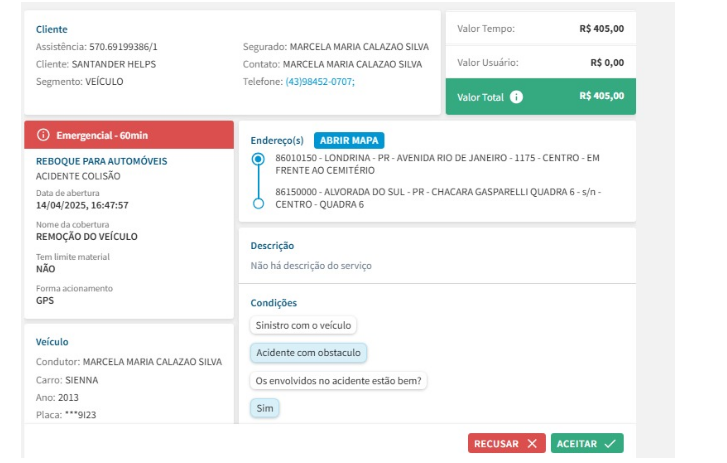Viewport: 727px width, 463px height.
Task: Click the ACIDENTE COLISÃO text
Action: pos(78,176)
